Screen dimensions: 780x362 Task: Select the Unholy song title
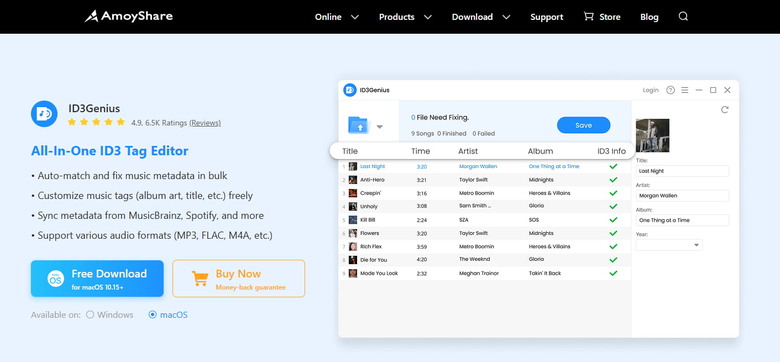369,206
